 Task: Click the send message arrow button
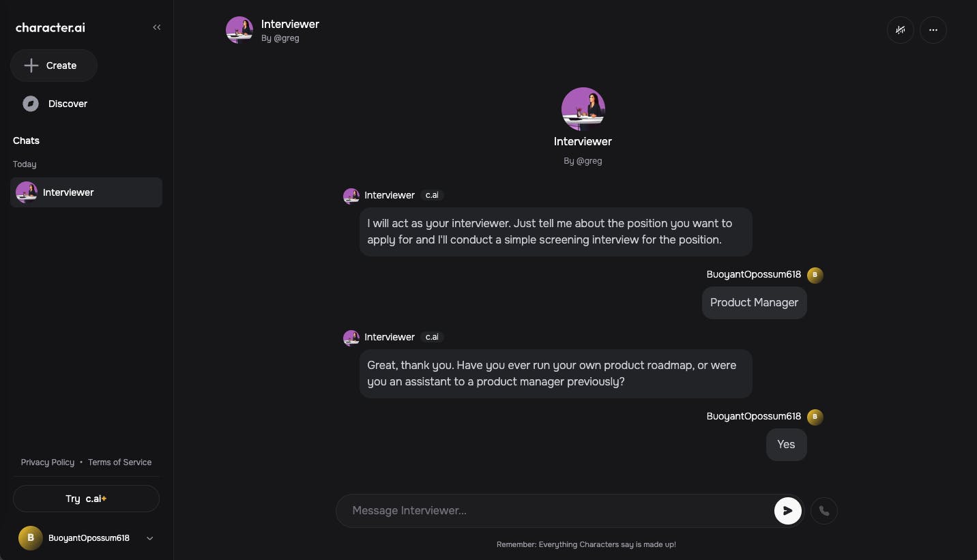point(787,511)
